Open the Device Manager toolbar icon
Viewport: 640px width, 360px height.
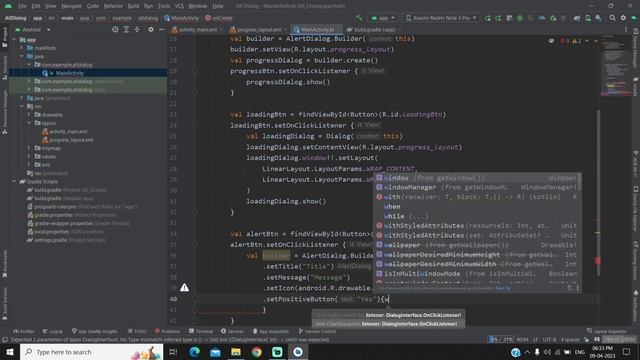588,18
